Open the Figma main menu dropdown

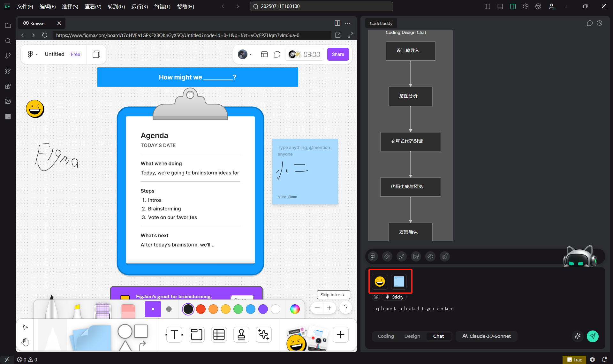point(33,54)
